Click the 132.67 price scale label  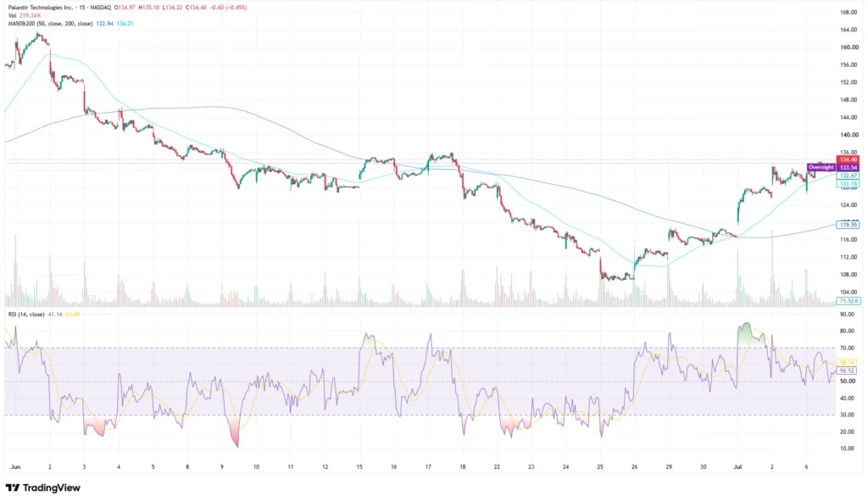click(x=848, y=176)
